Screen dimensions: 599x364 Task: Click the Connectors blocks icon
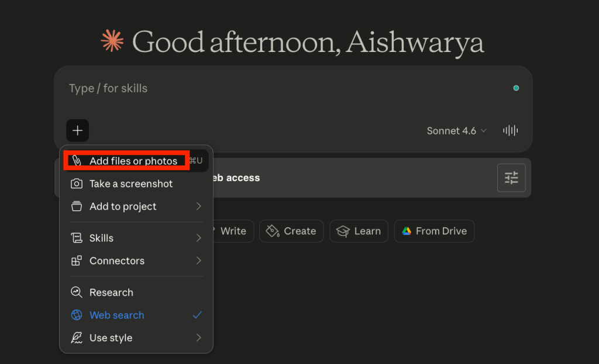click(x=77, y=261)
